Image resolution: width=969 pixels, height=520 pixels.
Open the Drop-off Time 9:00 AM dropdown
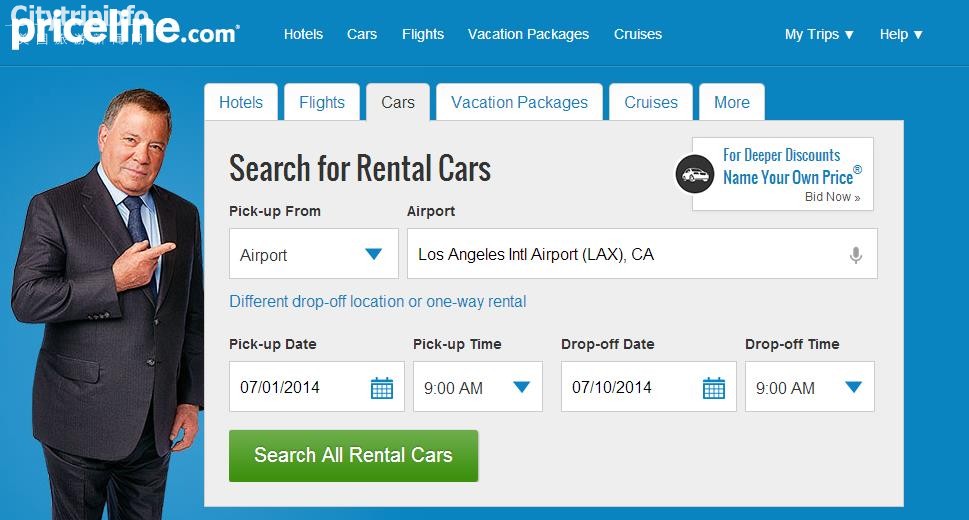[810, 387]
